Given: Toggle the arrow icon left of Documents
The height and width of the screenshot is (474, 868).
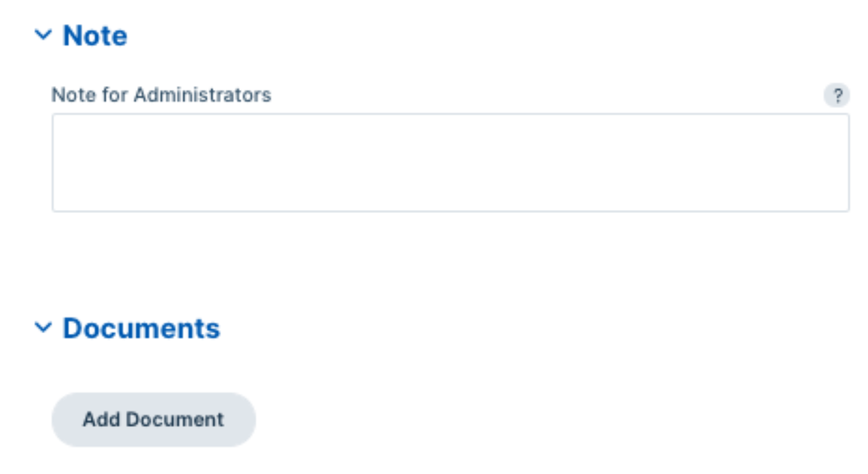Looking at the screenshot, I should pyautogui.click(x=43, y=328).
